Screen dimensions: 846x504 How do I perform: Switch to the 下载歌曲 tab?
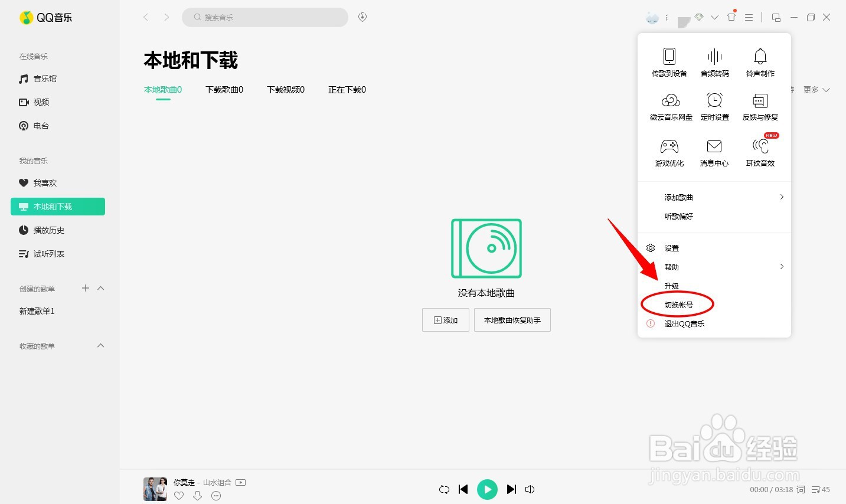pos(224,90)
